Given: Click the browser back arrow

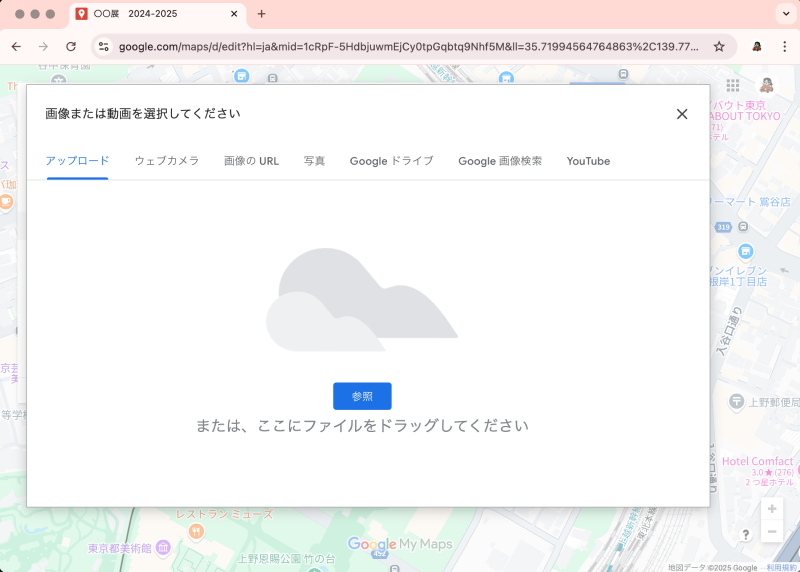Looking at the screenshot, I should point(16,46).
